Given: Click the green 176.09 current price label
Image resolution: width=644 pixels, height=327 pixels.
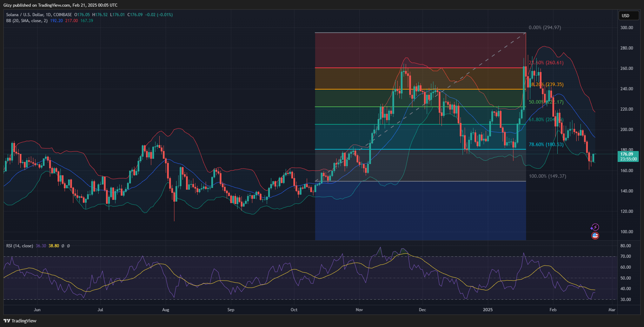Looking at the screenshot, I should [x=628, y=154].
